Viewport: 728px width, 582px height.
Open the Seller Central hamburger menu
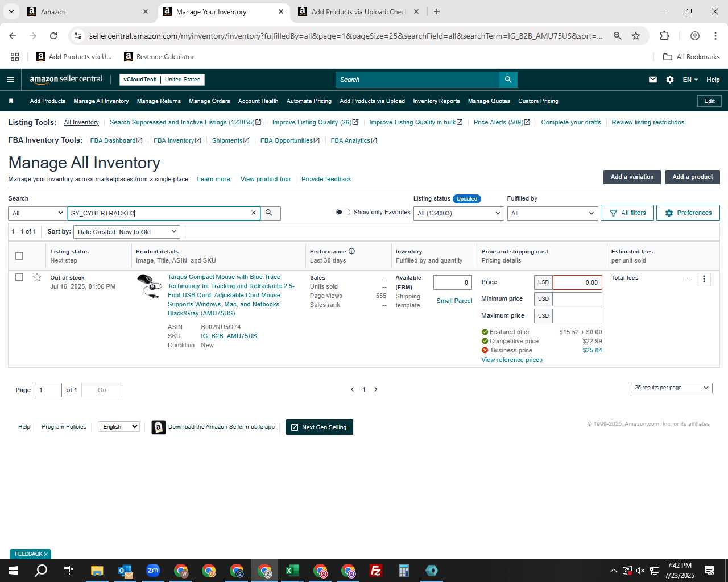coord(10,80)
